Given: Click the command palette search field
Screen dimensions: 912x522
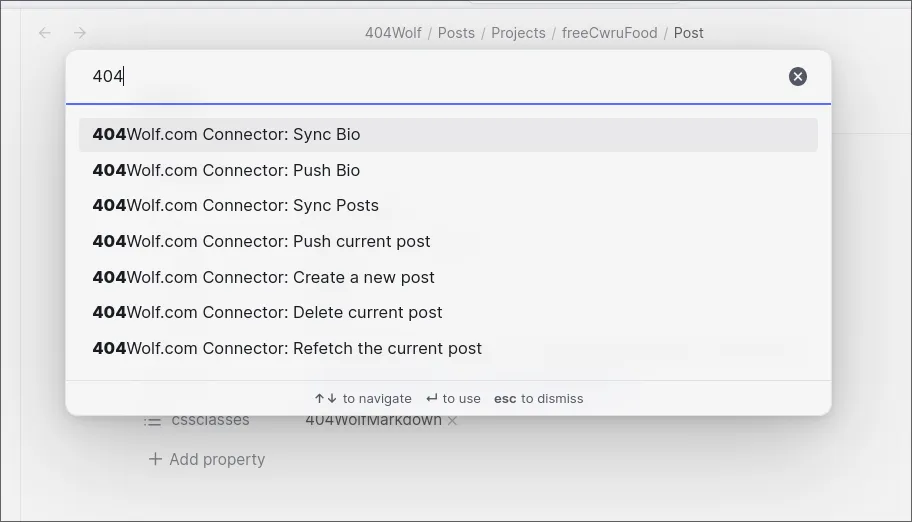Looking at the screenshot, I should 430,77.
